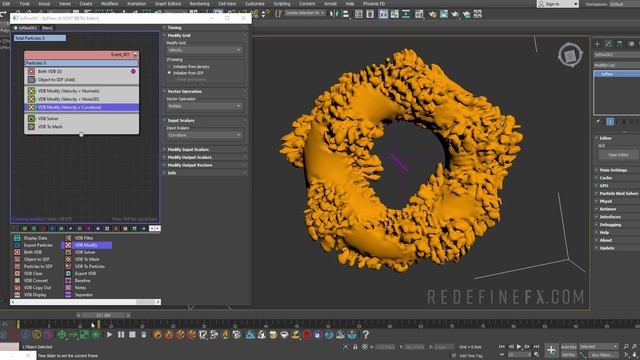The width and height of the screenshot is (640, 360).
Task: Select Initialize from SDF radio button
Action: [x=170, y=73]
